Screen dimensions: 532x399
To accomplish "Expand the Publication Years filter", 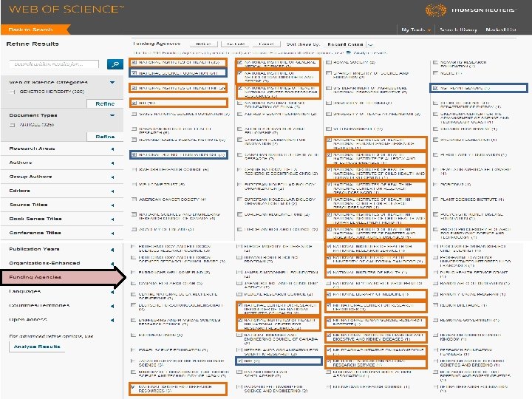I will point(112,250).
